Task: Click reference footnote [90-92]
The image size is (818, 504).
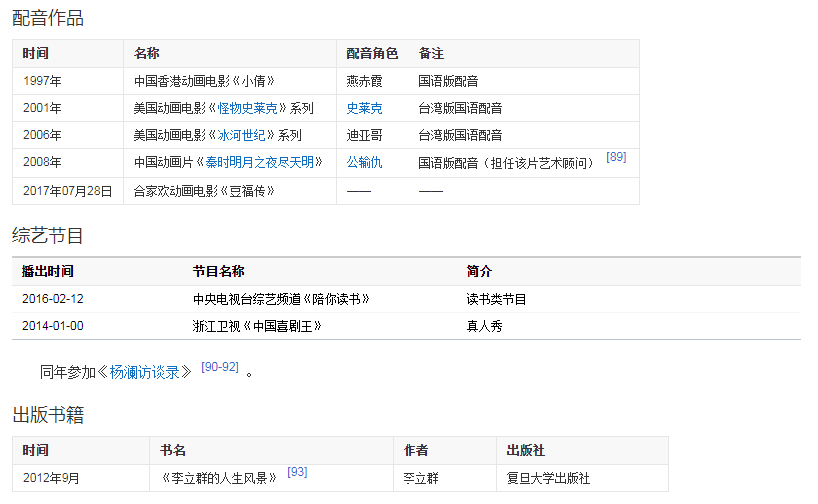Action: coord(220,367)
